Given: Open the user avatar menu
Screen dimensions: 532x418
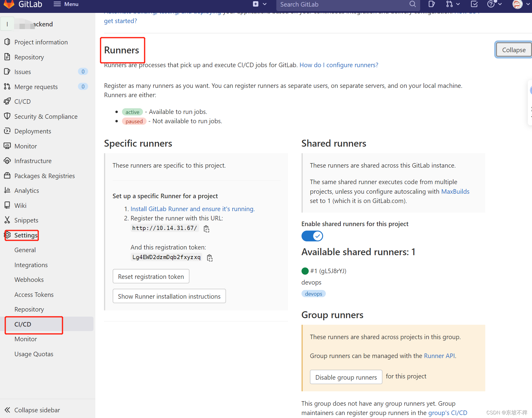Looking at the screenshot, I should click(521, 4).
